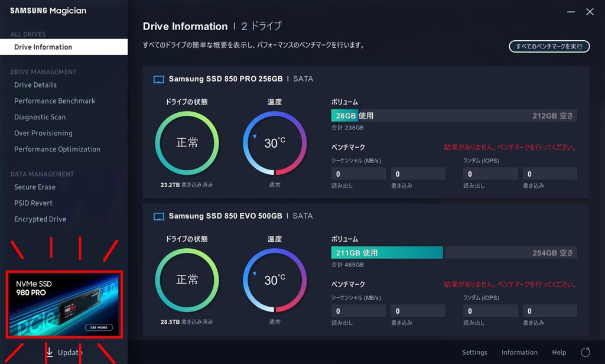Open Drive Details in sidebar
Image resolution: width=605 pixels, height=364 pixels.
click(x=35, y=85)
